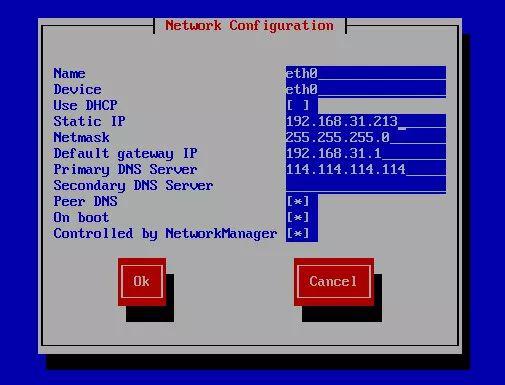Click the Ok button

142,282
